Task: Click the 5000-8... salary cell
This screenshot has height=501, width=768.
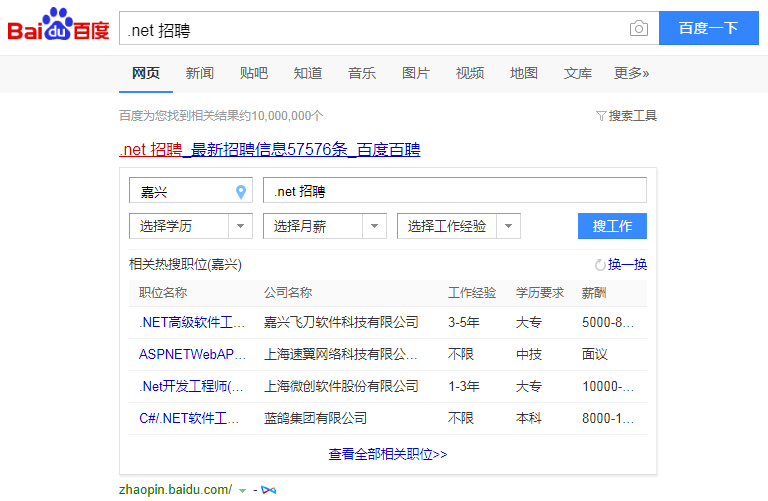Action: click(x=608, y=322)
